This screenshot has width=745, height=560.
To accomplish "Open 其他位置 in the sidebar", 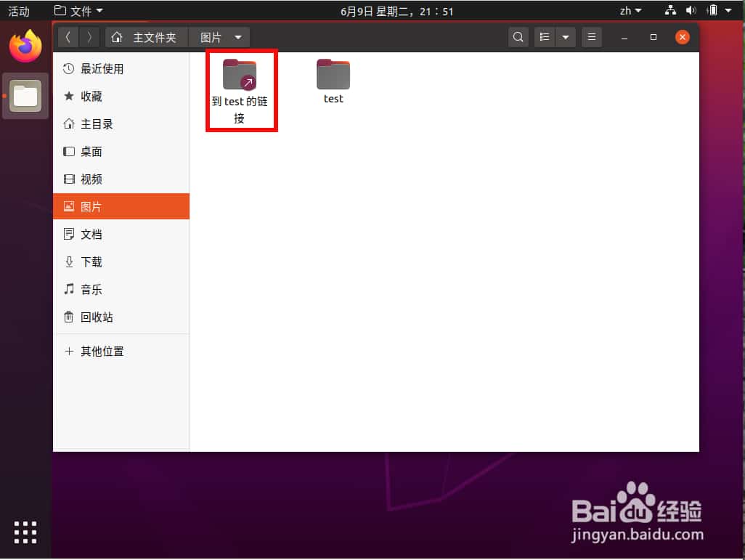I will pos(102,351).
